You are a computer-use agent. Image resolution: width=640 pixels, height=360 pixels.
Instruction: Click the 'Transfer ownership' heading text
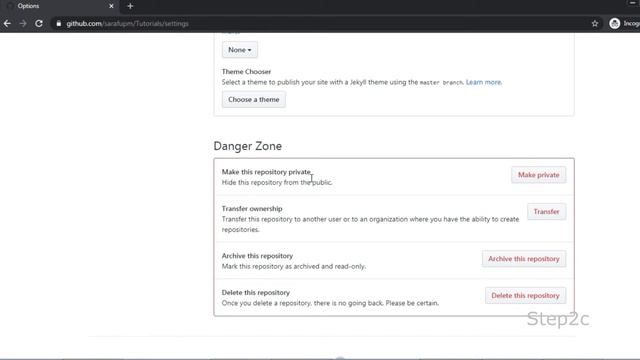[252, 209]
